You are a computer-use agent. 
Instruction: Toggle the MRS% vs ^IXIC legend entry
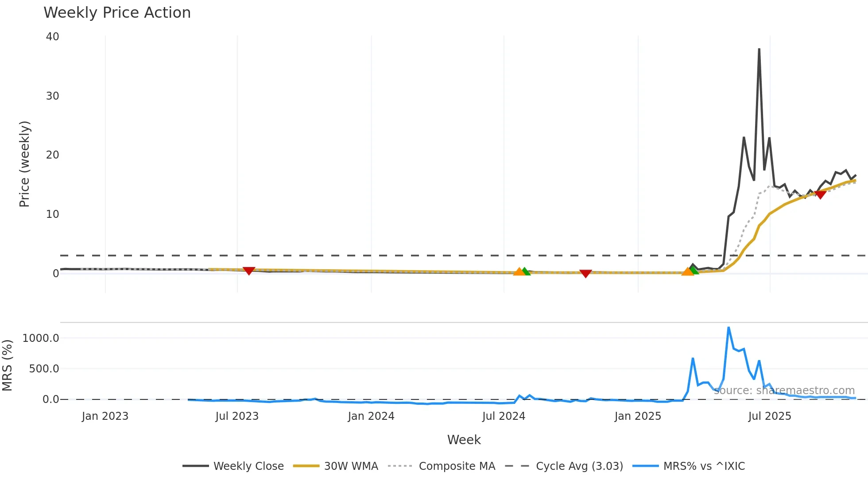pyautogui.click(x=689, y=466)
